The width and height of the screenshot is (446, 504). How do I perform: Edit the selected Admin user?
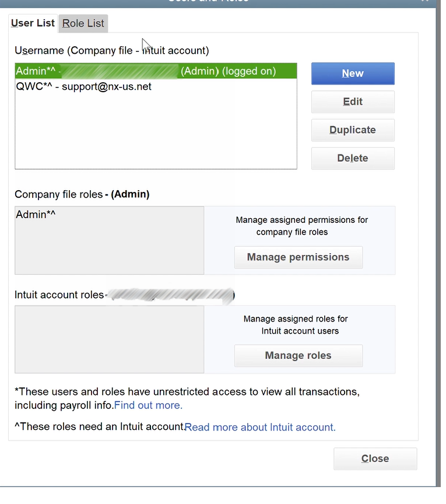352,101
